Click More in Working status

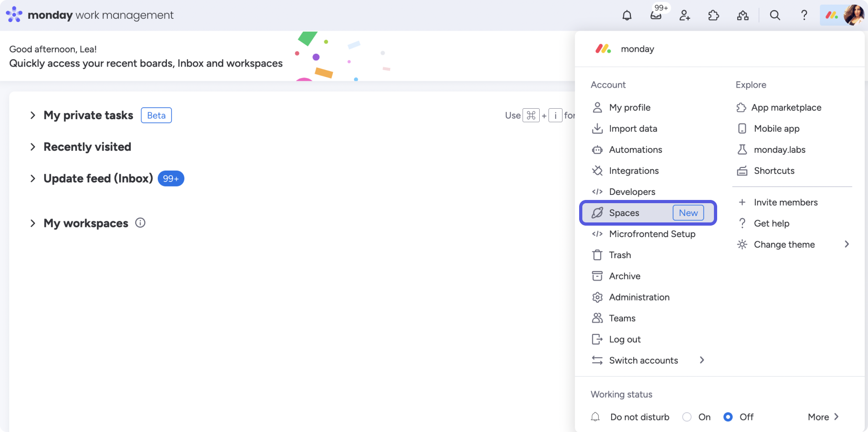[823, 417]
